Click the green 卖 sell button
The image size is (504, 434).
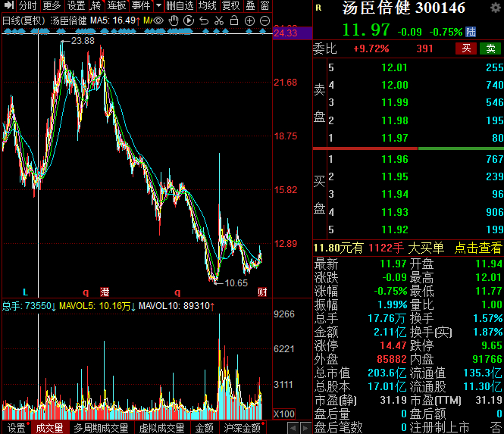coord(490,48)
